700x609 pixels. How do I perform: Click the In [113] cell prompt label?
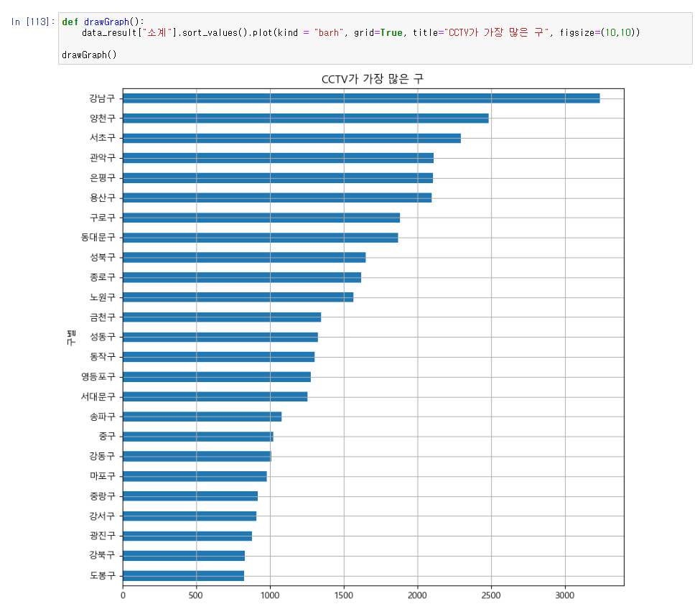point(32,22)
